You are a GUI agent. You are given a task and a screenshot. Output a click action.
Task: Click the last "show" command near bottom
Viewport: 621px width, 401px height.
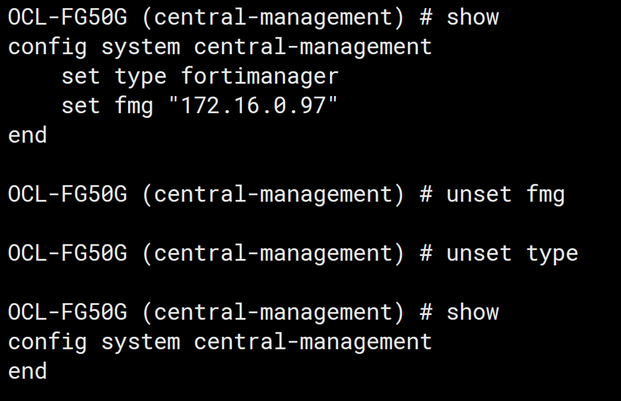(x=472, y=312)
